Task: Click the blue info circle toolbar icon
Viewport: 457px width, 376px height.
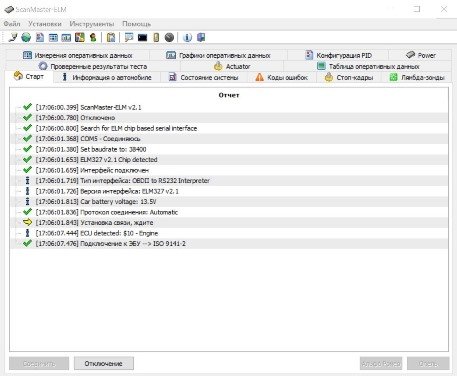Action: pyautogui.click(x=187, y=38)
